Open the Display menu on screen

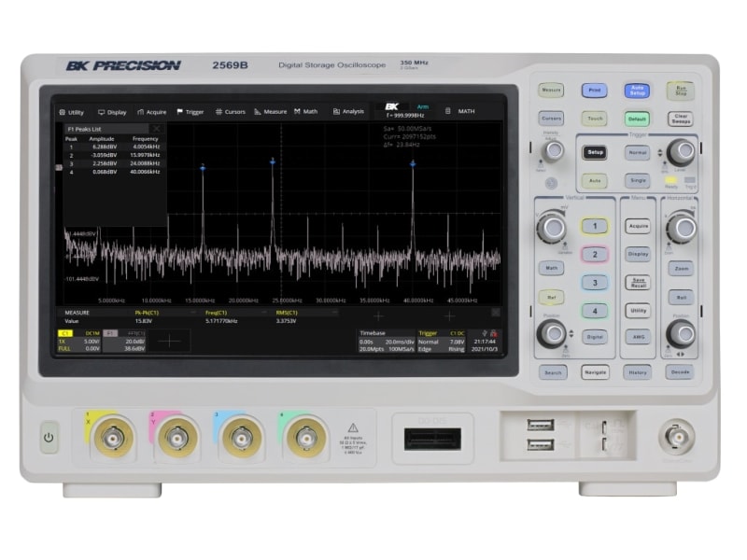(x=112, y=112)
